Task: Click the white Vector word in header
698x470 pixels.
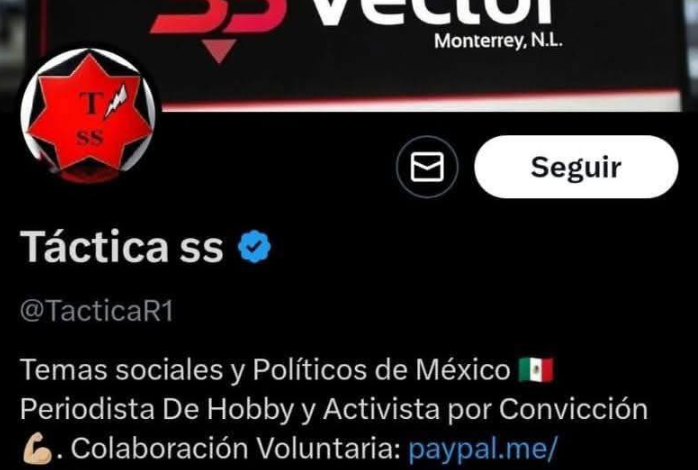Action: pyautogui.click(x=433, y=12)
